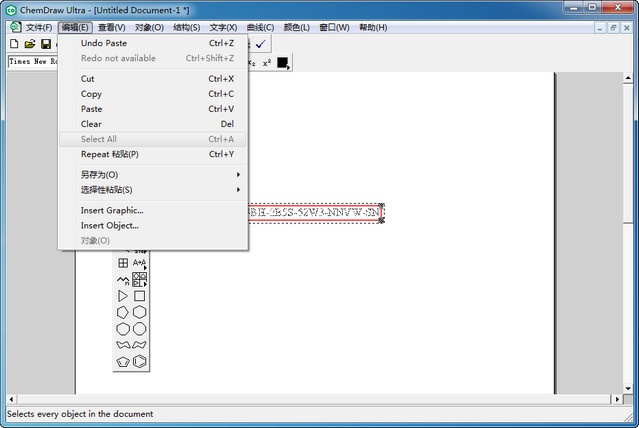Select the cyclopropane ring tool
639x428 pixels.
123,296
